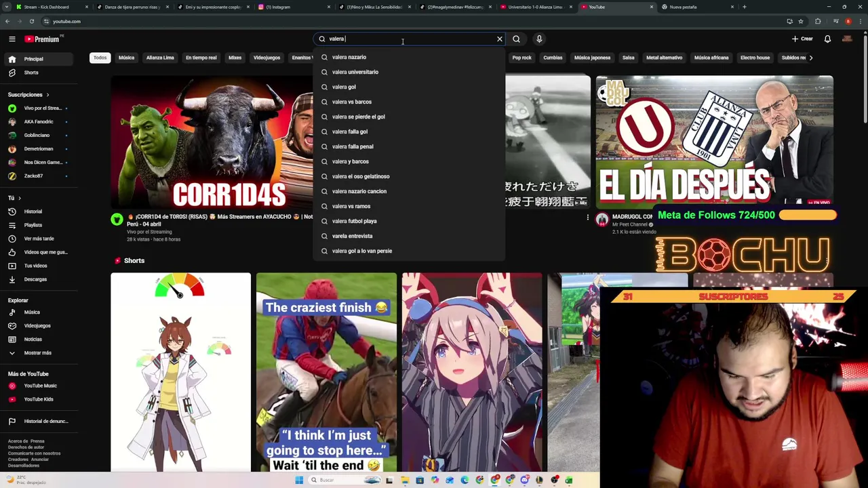The image size is (868, 488).
Task: Start voice search with microphone icon
Action: coord(539,39)
